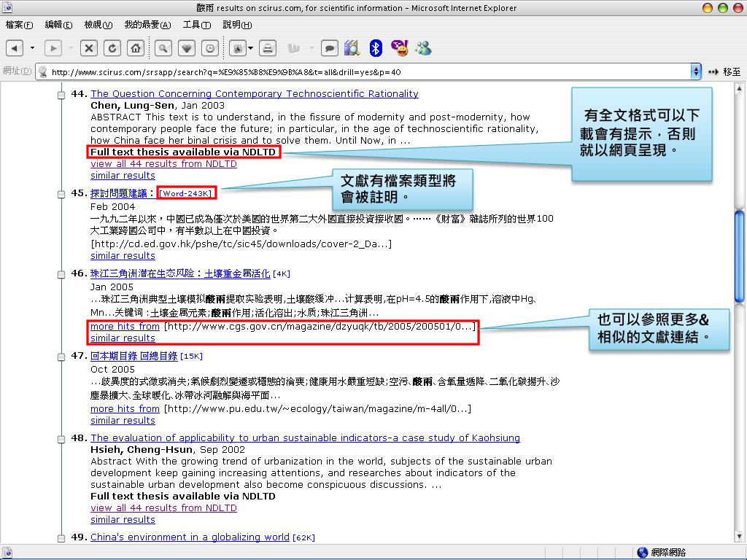Click the scrollbar up arrow
This screenshot has width=747, height=560.
(740, 88)
